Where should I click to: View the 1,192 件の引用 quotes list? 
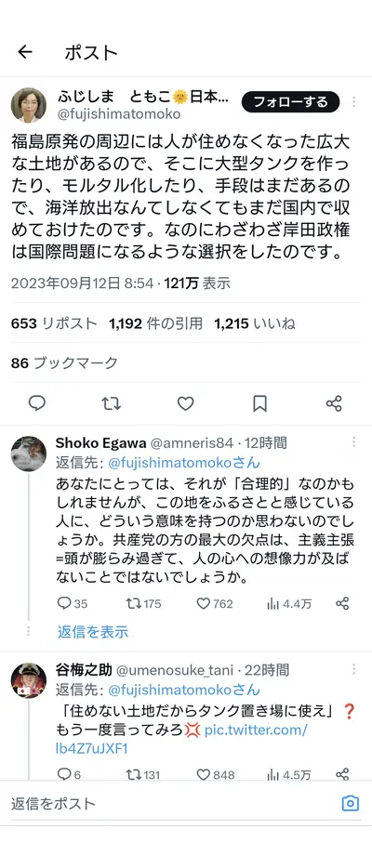pos(155,323)
